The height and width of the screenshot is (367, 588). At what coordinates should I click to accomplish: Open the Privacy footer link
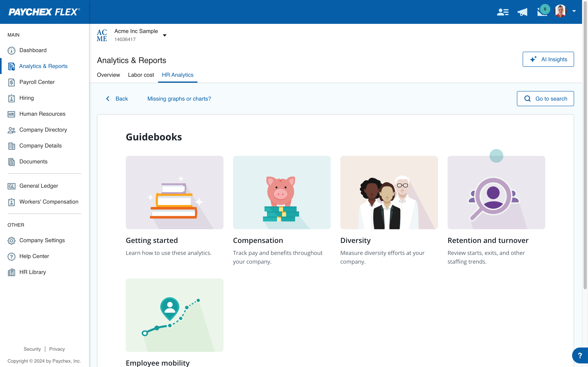(57, 349)
